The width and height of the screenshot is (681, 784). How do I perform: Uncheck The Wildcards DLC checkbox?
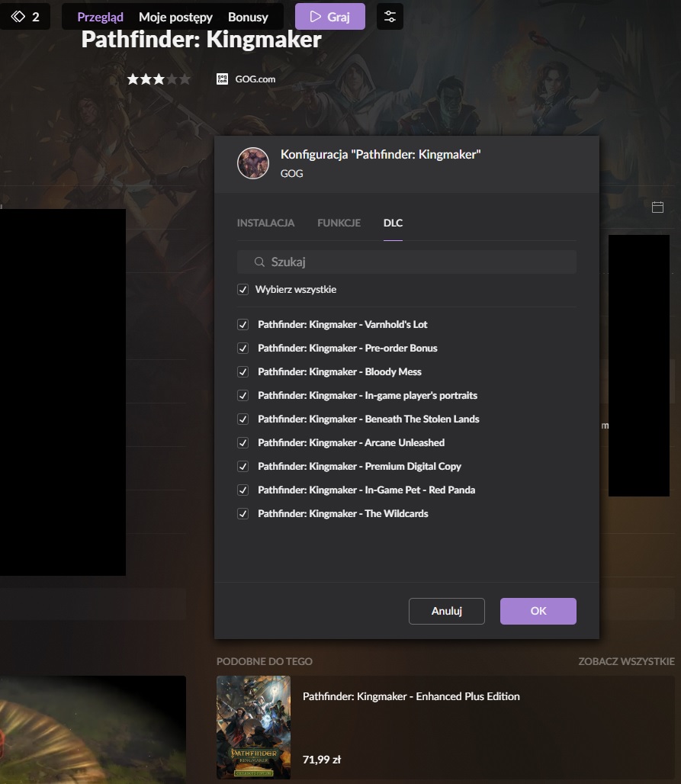pos(243,514)
